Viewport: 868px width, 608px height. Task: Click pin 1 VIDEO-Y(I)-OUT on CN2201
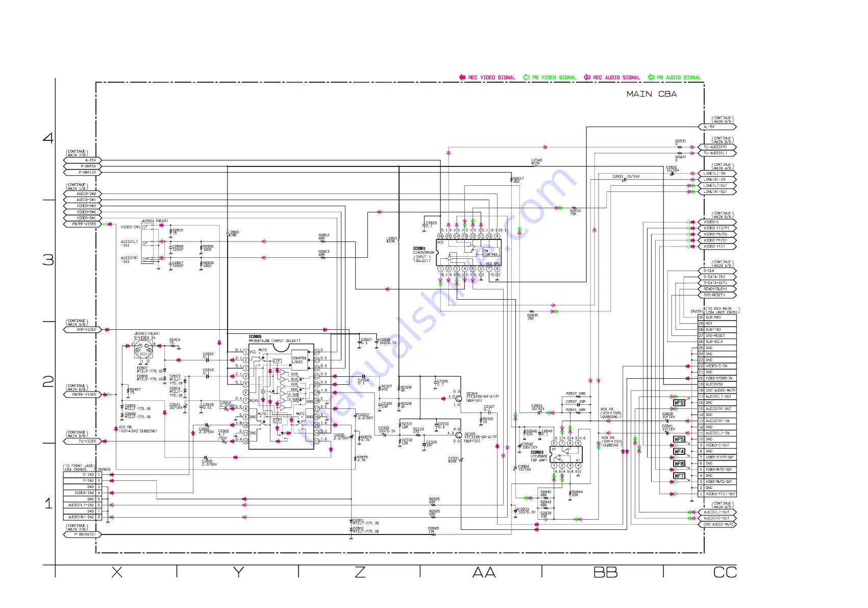click(x=717, y=494)
